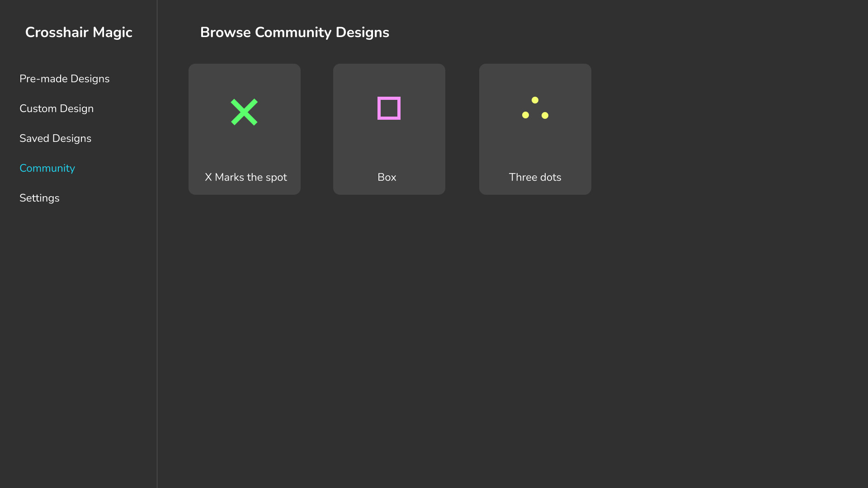Open the 'X Marks the spot' design card
Screen dimensions: 868x488
pos(244,129)
